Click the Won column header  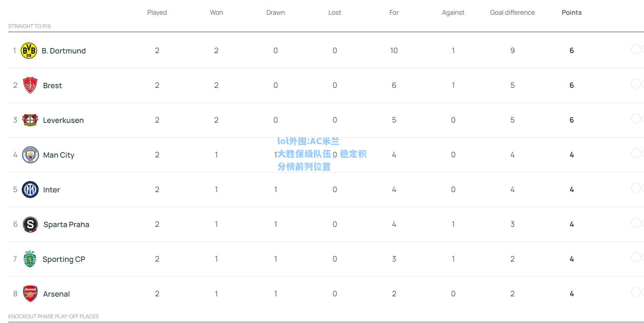click(x=216, y=12)
